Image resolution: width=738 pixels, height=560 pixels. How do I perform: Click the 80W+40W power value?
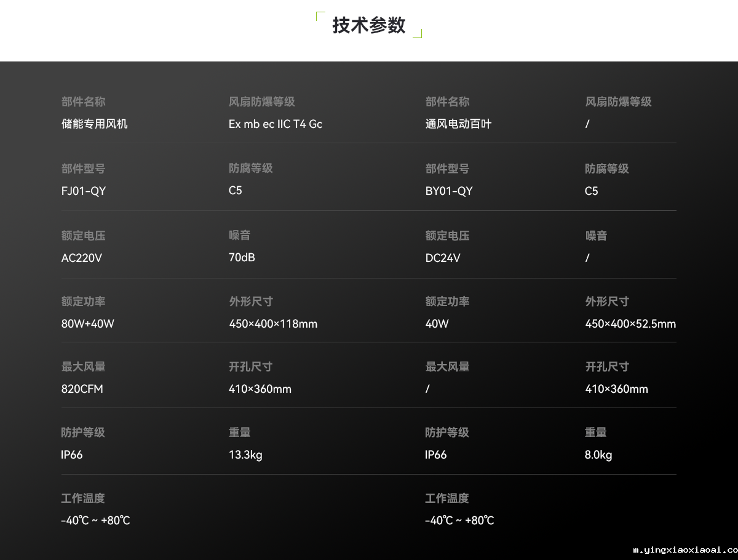click(87, 323)
